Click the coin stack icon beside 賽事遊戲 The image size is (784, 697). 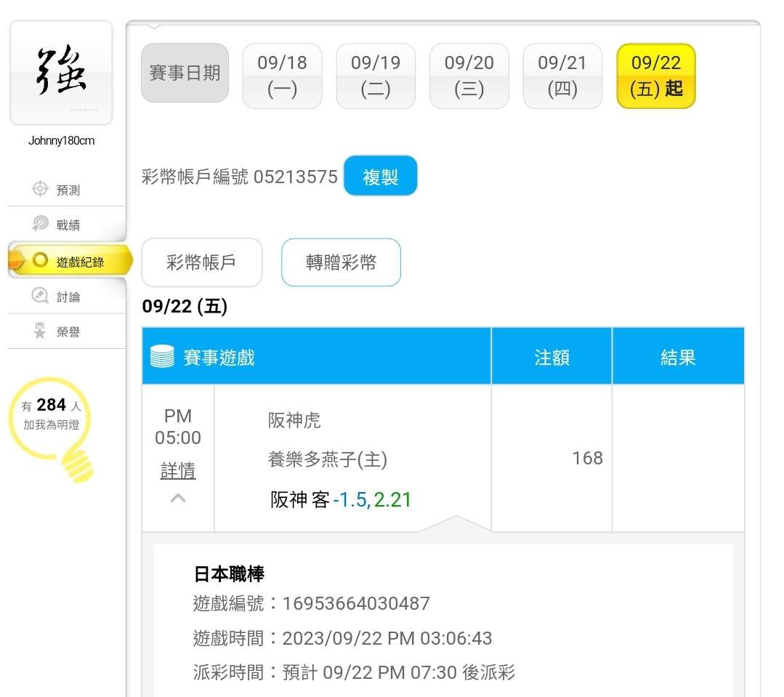pos(162,357)
